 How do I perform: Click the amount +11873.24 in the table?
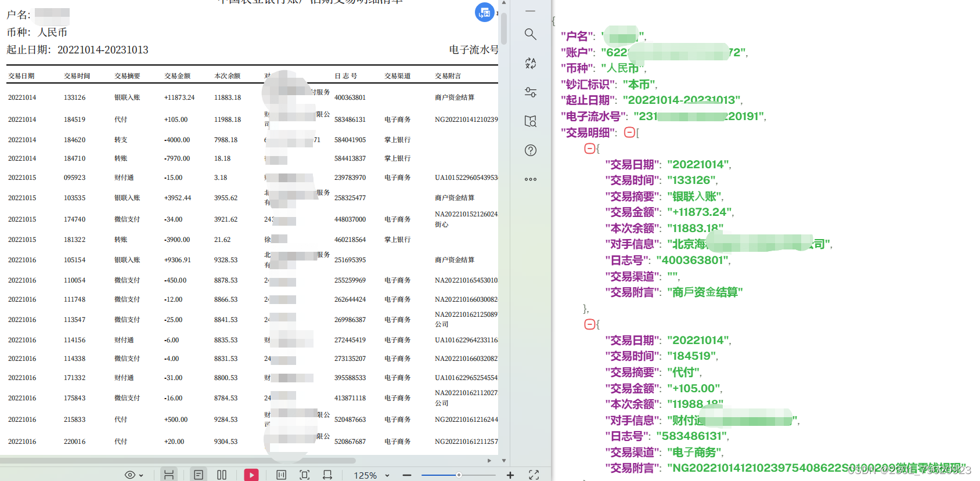coord(179,97)
